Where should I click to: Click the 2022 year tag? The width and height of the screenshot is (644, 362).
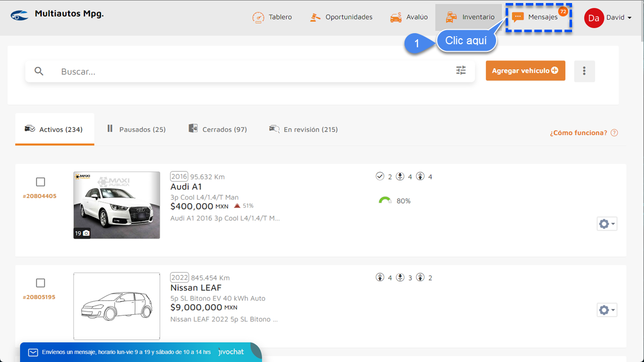tap(180, 278)
